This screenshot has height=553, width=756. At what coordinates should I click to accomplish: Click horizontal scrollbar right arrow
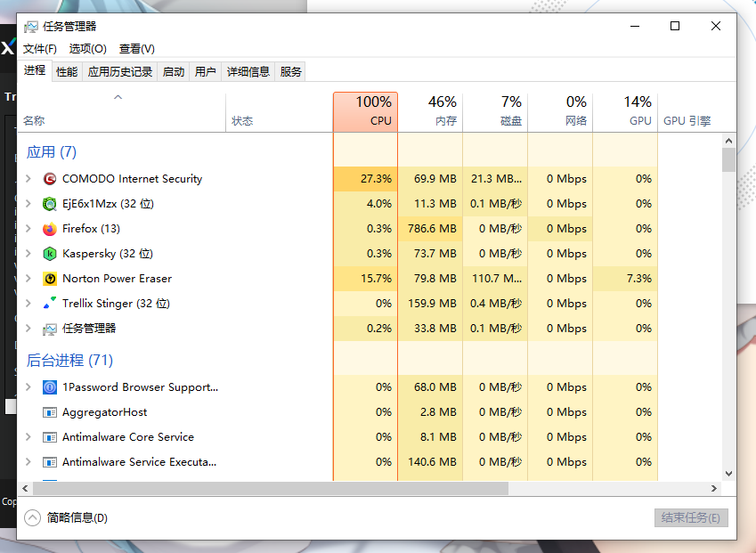(x=714, y=488)
